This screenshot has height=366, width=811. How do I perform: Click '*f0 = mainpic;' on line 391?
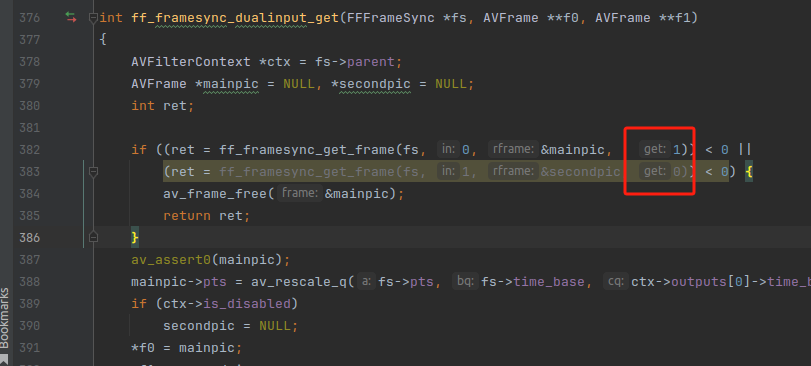coord(187,347)
